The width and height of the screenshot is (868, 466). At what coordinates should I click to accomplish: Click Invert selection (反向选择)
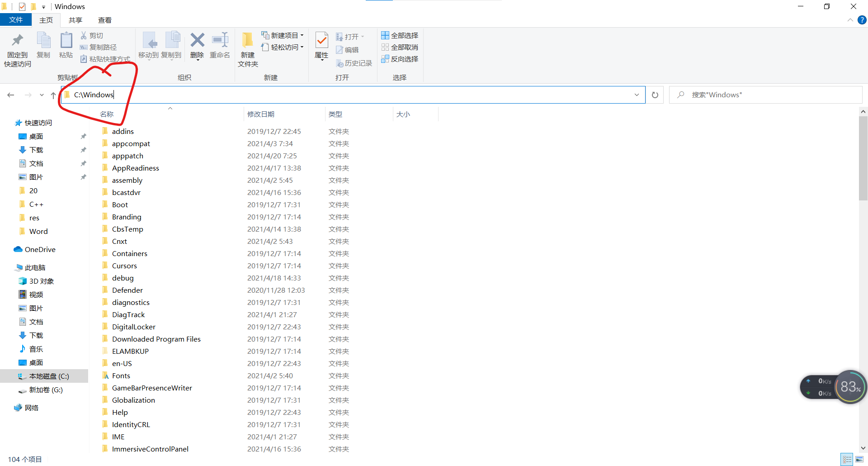click(400, 59)
